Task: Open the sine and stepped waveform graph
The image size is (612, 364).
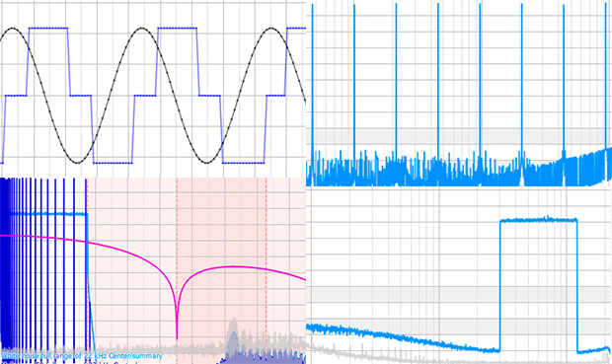Action: click(x=153, y=89)
